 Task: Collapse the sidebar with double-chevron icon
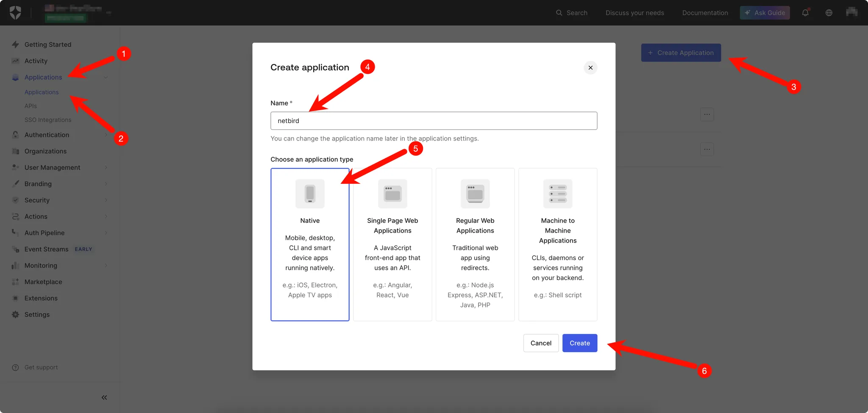pos(104,397)
